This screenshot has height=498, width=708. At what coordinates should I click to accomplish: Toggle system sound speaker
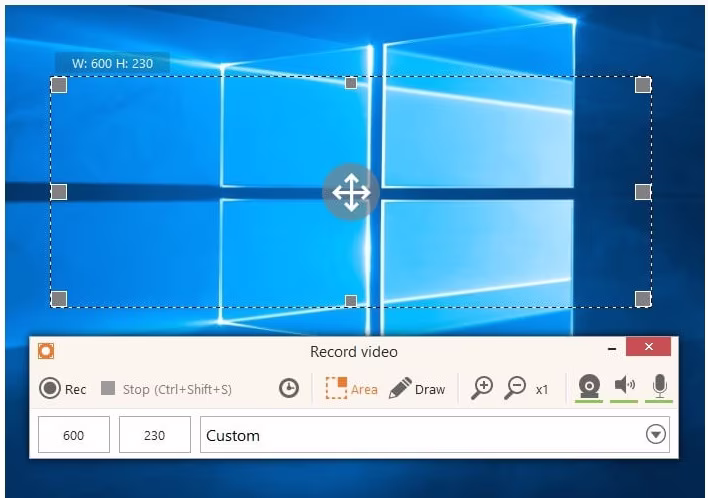[624, 387]
